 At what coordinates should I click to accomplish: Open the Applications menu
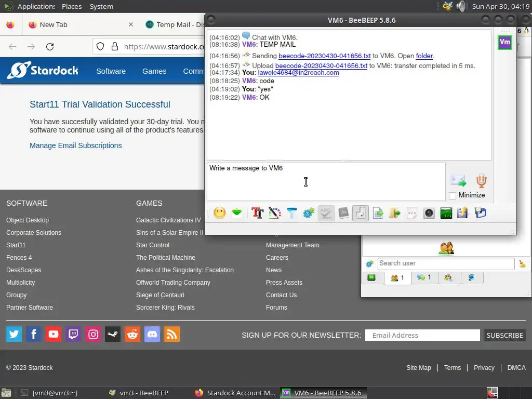click(36, 6)
